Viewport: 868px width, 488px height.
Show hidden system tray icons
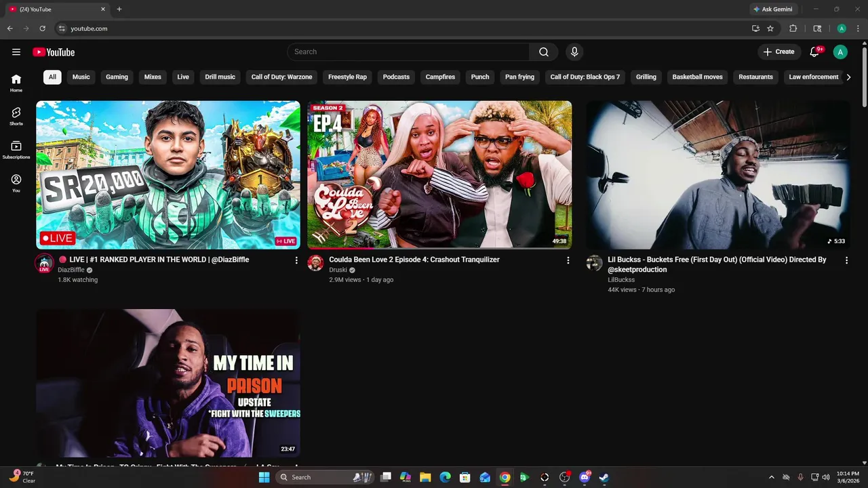pyautogui.click(x=771, y=477)
